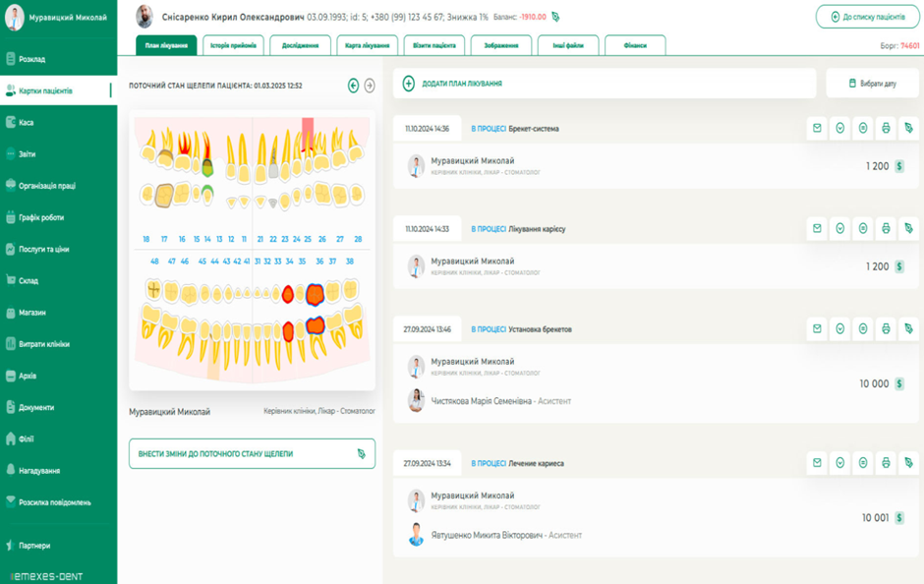Click envelope icon for Установка брекетов plan

(x=817, y=329)
